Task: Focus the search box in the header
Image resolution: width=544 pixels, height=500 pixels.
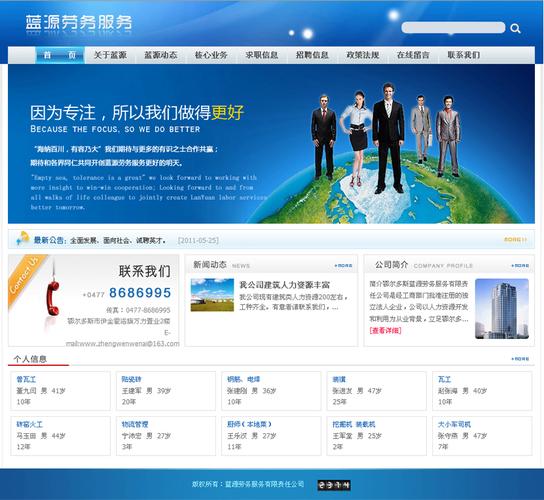Action: tap(453, 27)
